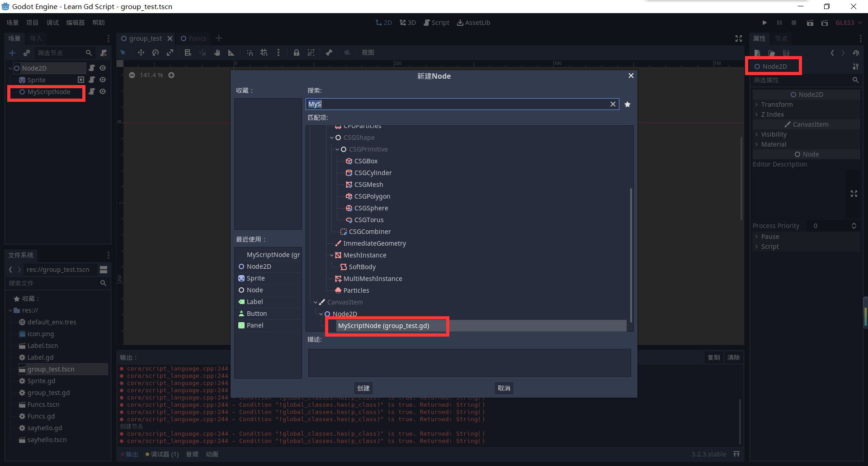
Task: Play custom scene icon
Action: point(825,23)
